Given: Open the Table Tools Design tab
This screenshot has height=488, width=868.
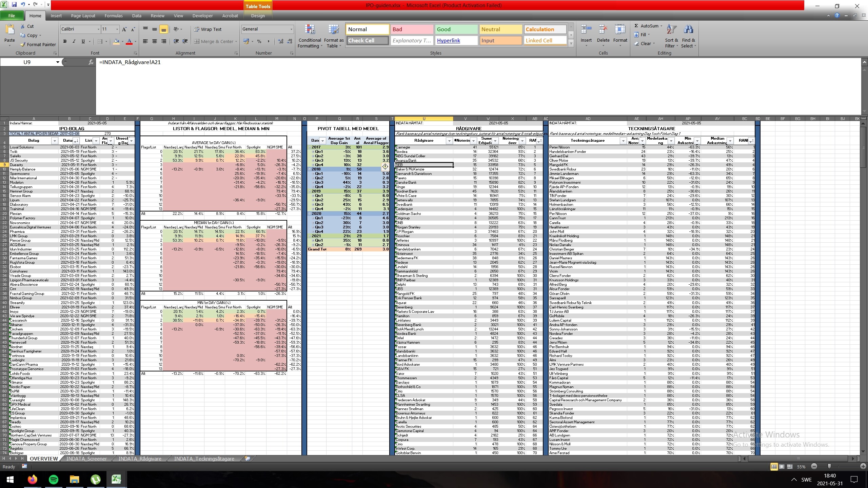Looking at the screenshot, I should (258, 16).
